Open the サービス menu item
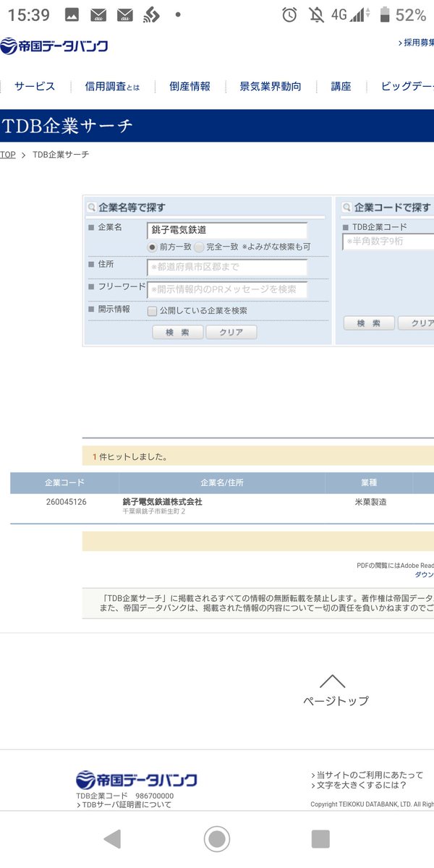Screen dimensions: 434x868 click(35, 86)
